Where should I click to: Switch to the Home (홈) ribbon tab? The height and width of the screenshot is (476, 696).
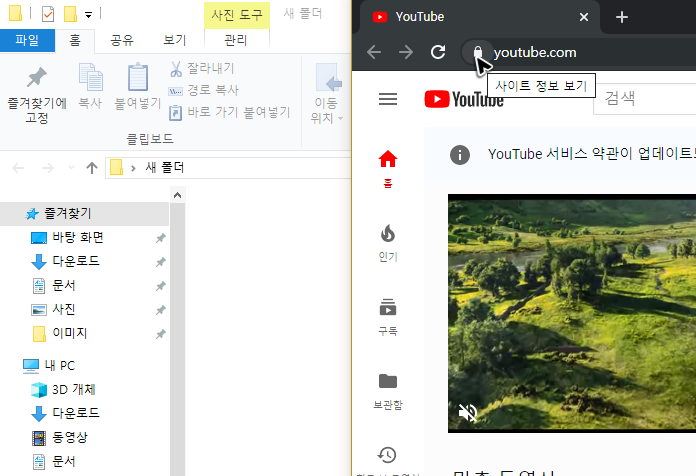point(75,40)
